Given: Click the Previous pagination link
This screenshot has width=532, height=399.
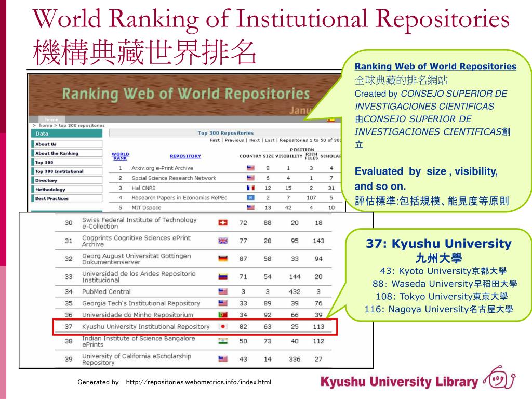Looking at the screenshot, I should [234, 140].
